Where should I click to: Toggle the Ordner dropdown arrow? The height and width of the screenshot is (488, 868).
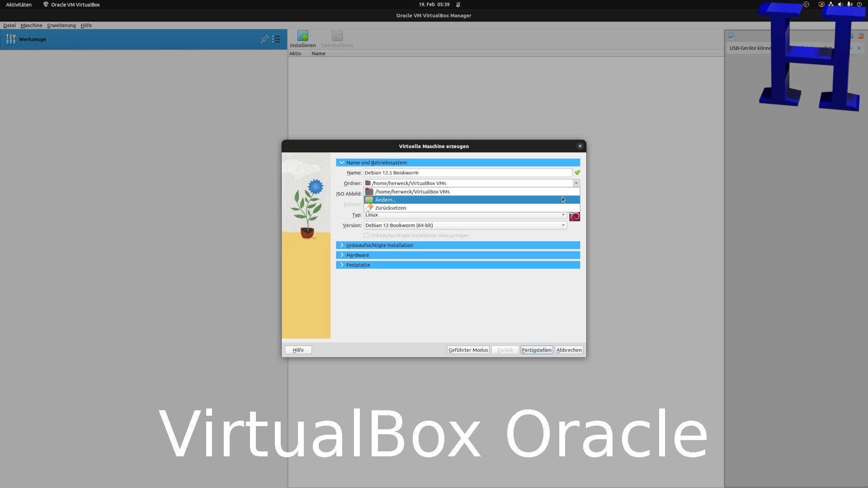pos(576,183)
